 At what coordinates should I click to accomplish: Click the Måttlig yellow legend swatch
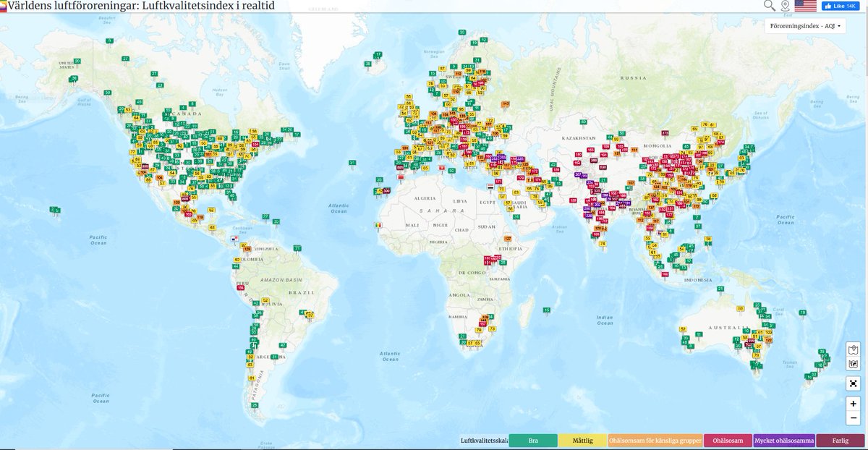pos(583,441)
